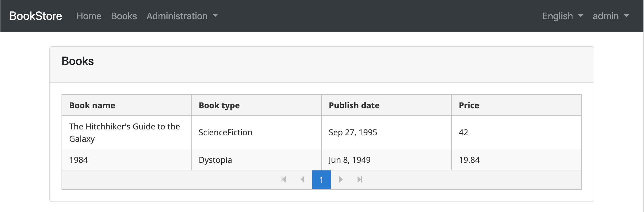This screenshot has width=644, height=212.
Task: Click the next page arrow
Action: point(340,179)
